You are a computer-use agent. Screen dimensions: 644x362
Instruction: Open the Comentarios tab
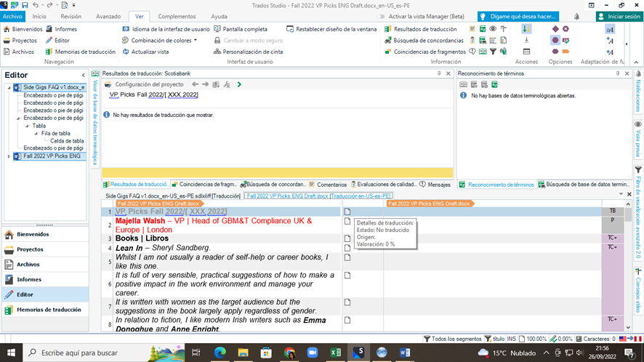pos(328,185)
